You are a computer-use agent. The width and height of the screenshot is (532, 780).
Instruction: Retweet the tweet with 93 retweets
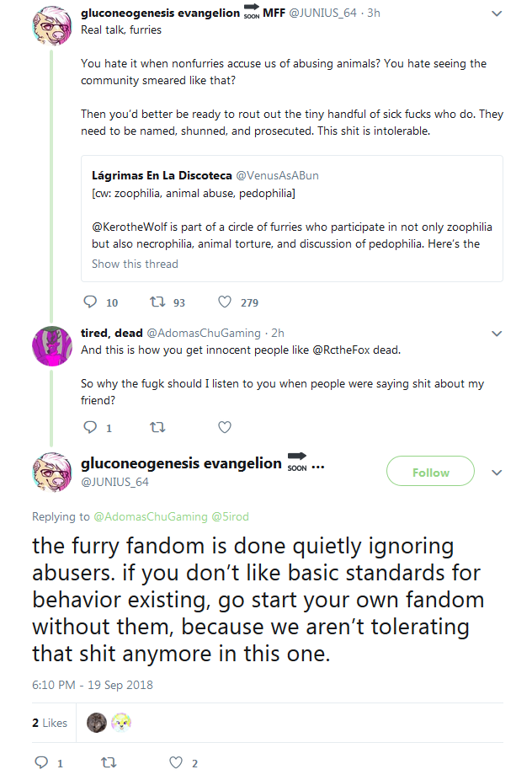click(x=157, y=302)
